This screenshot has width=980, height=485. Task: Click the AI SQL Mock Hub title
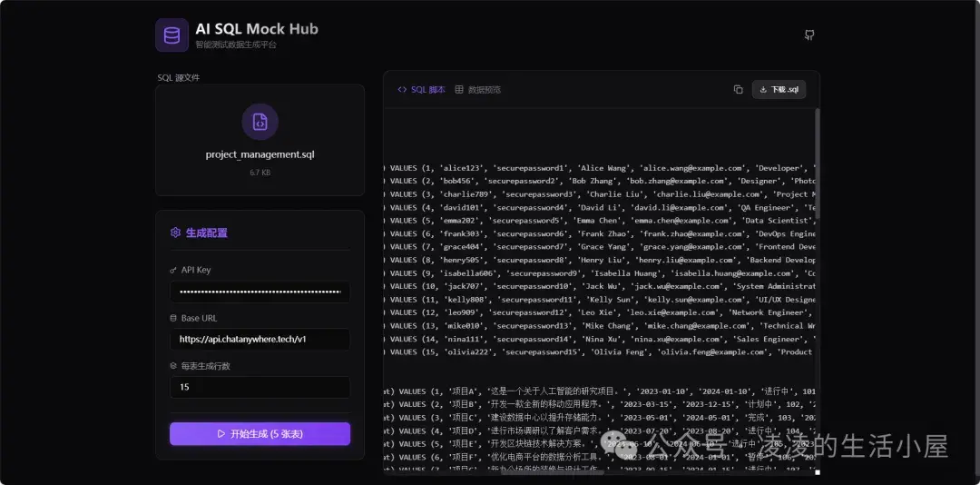[x=257, y=29]
